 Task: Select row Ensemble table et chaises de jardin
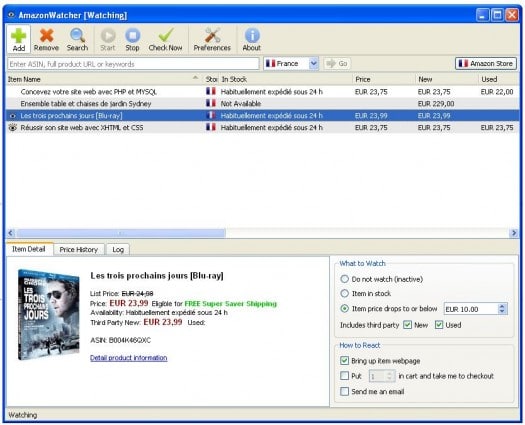pos(262,104)
